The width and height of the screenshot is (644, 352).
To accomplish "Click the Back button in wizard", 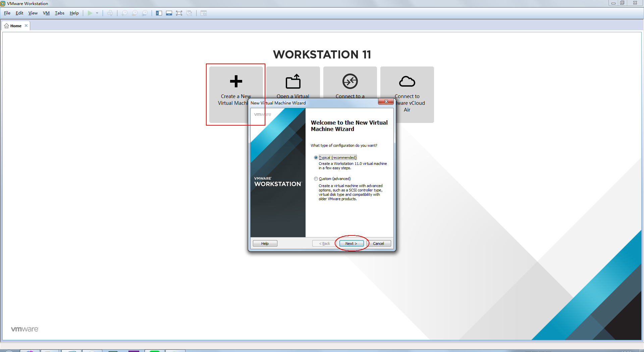I will [324, 244].
